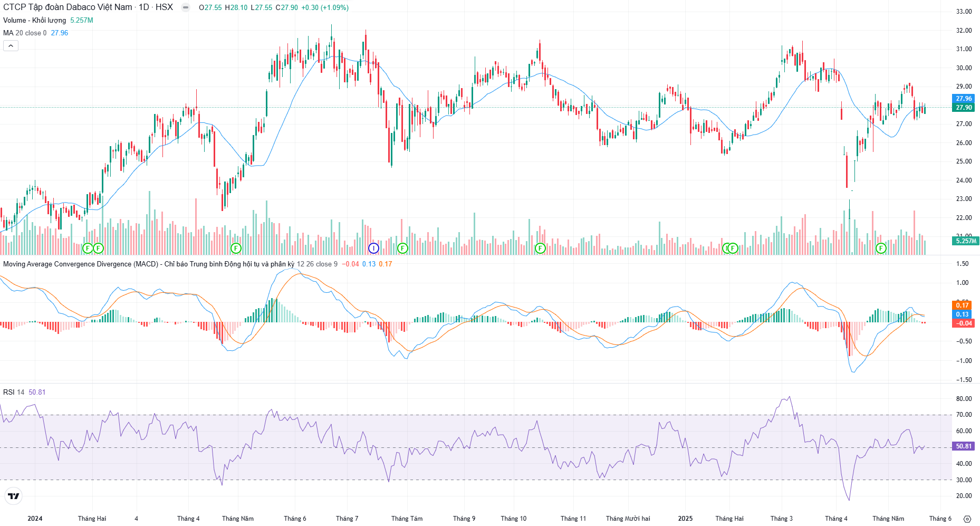Open the chart settings gear icon

[x=967, y=519]
